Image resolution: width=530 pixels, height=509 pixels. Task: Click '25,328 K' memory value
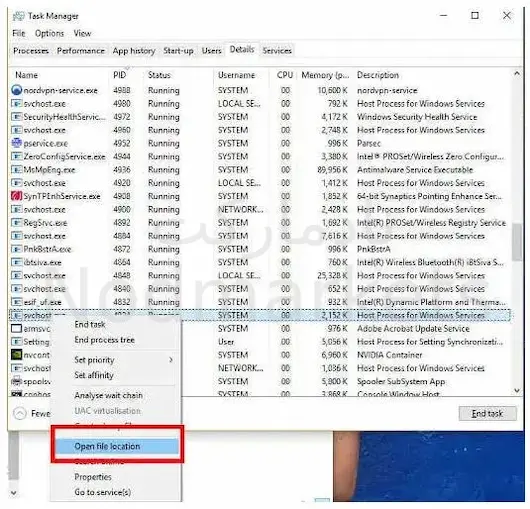(332, 275)
